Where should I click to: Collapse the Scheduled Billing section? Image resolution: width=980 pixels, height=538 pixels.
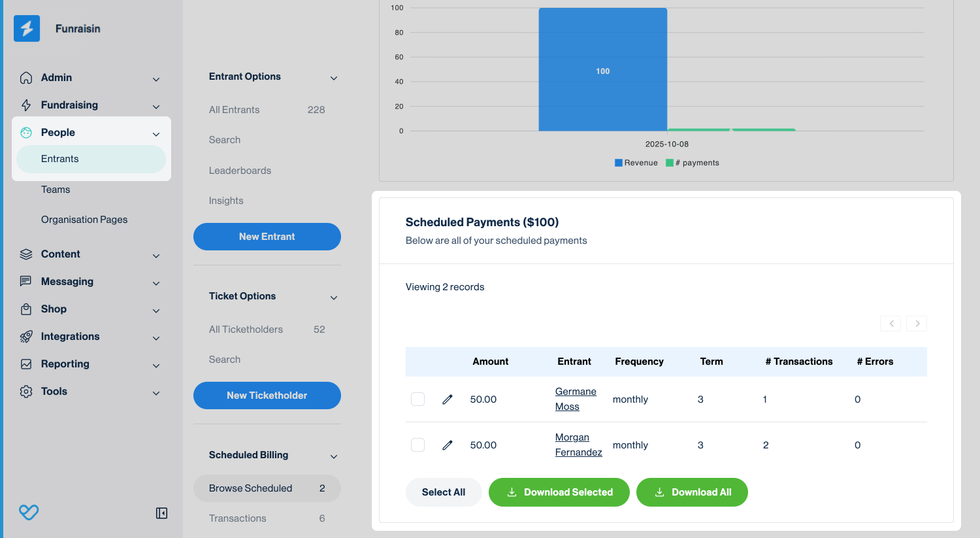coord(334,457)
